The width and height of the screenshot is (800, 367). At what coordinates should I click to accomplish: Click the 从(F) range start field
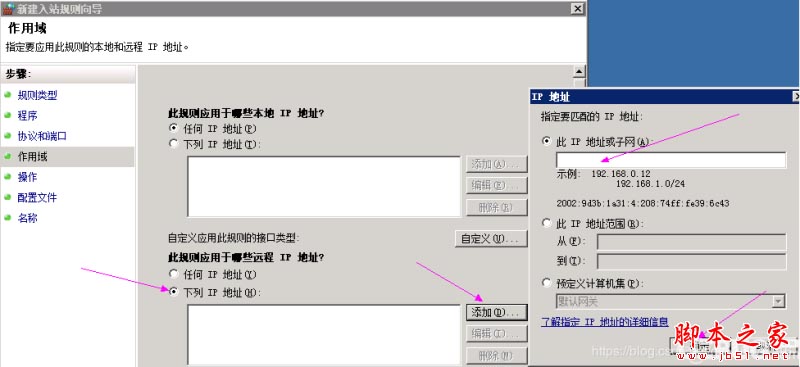(691, 242)
